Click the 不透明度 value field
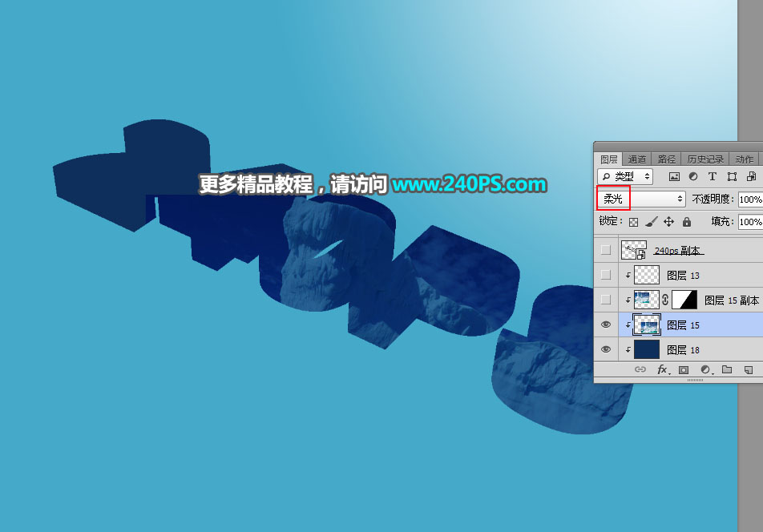763x532 pixels. 750,199
